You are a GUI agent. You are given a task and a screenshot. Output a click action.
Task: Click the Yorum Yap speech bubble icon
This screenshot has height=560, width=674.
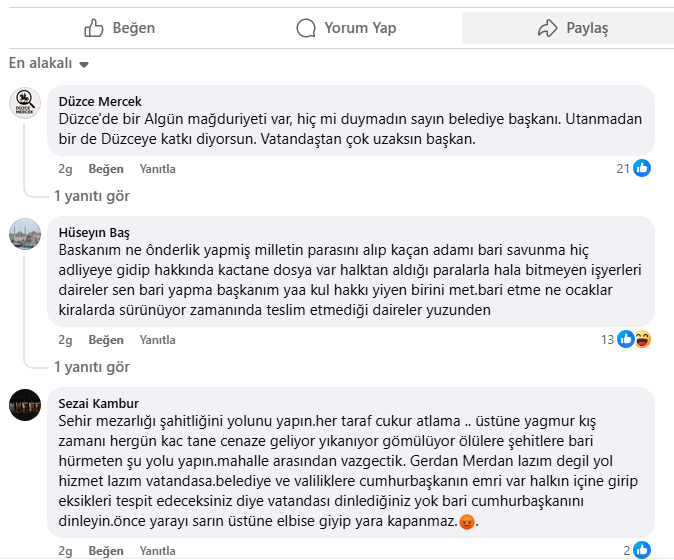click(307, 28)
